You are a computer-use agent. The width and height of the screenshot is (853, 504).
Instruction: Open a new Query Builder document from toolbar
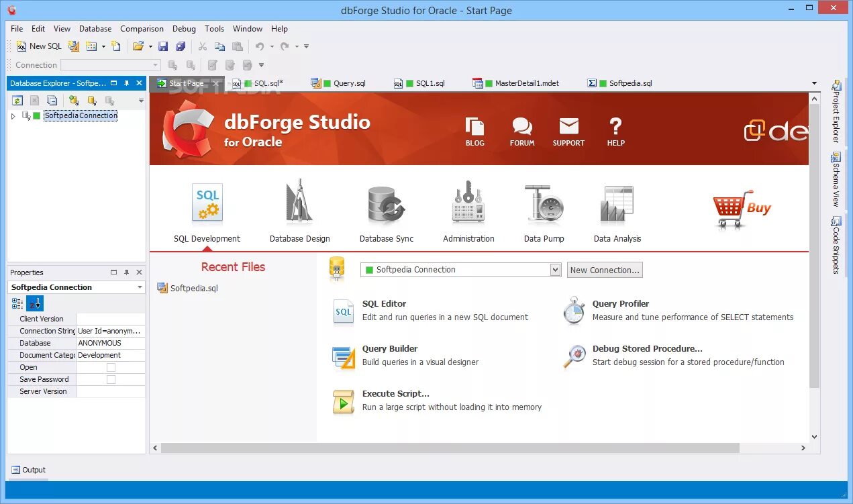point(74,46)
